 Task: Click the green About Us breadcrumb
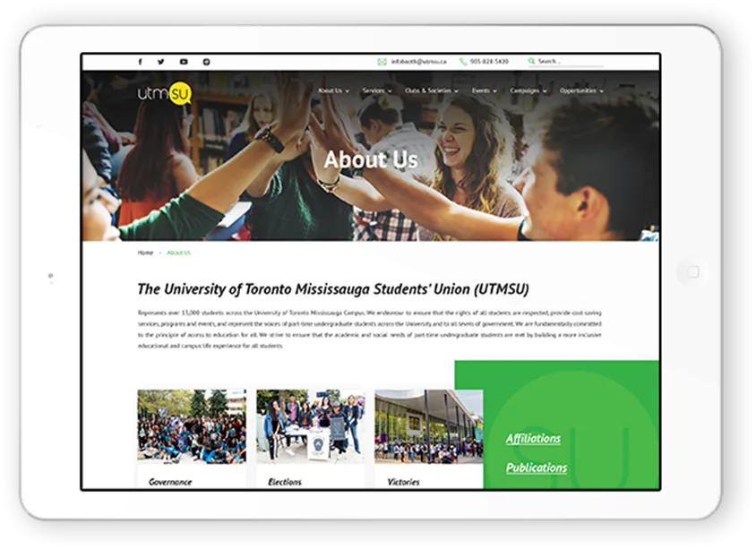pyautogui.click(x=179, y=253)
